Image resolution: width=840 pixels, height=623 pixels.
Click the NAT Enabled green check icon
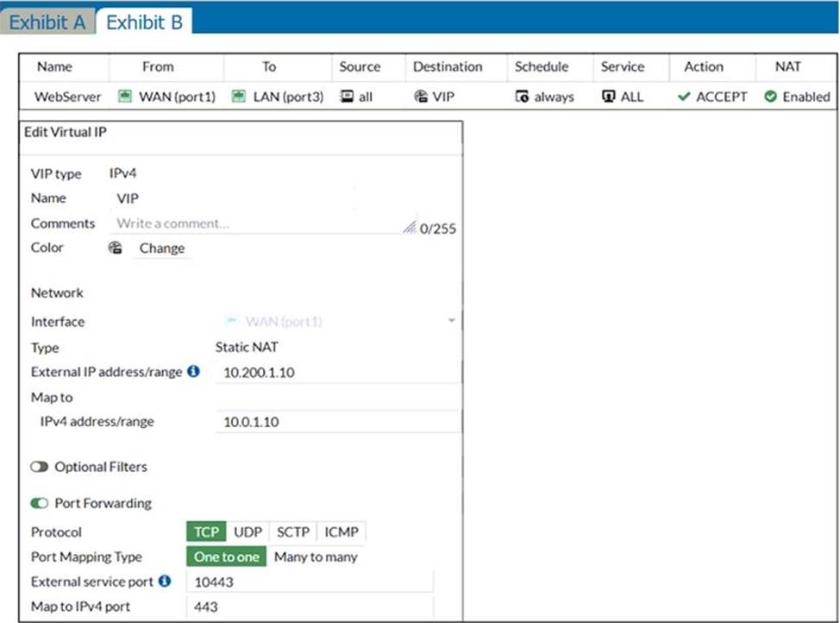coord(770,98)
